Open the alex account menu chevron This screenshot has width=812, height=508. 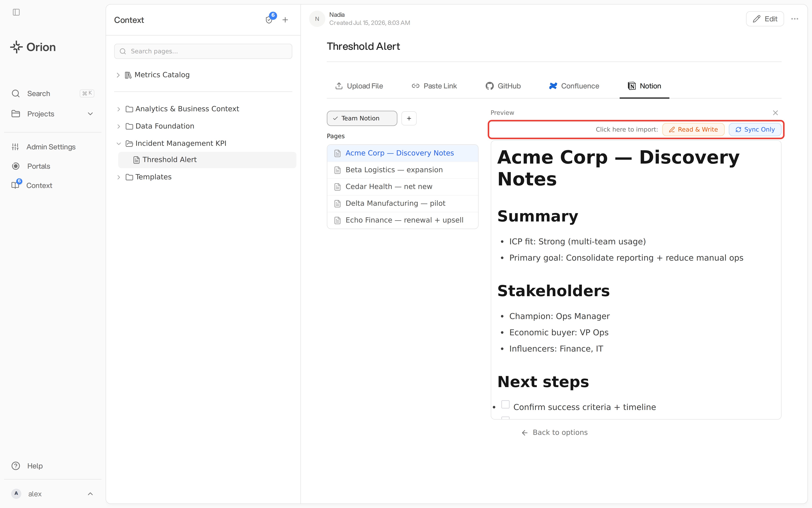(x=90, y=494)
